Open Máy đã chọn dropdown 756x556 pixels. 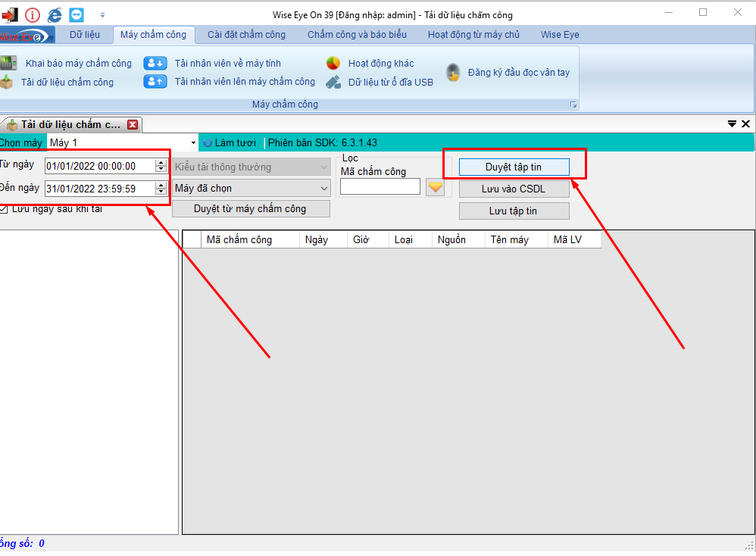251,188
